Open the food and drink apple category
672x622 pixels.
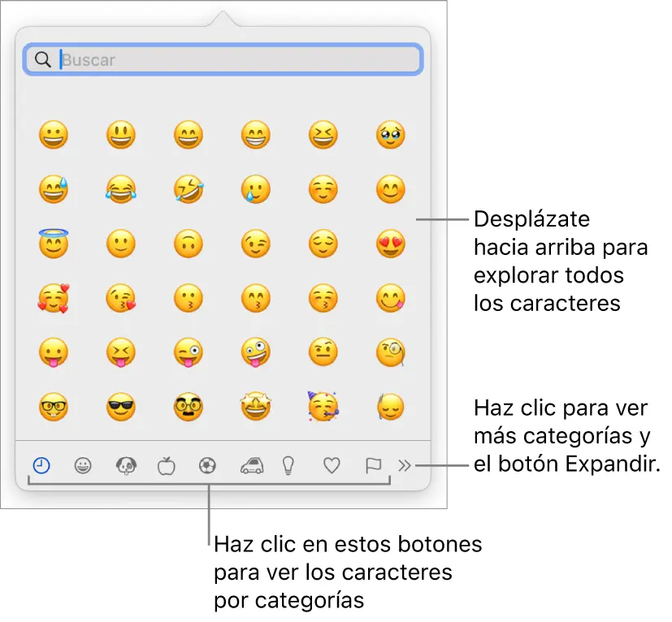(x=167, y=465)
